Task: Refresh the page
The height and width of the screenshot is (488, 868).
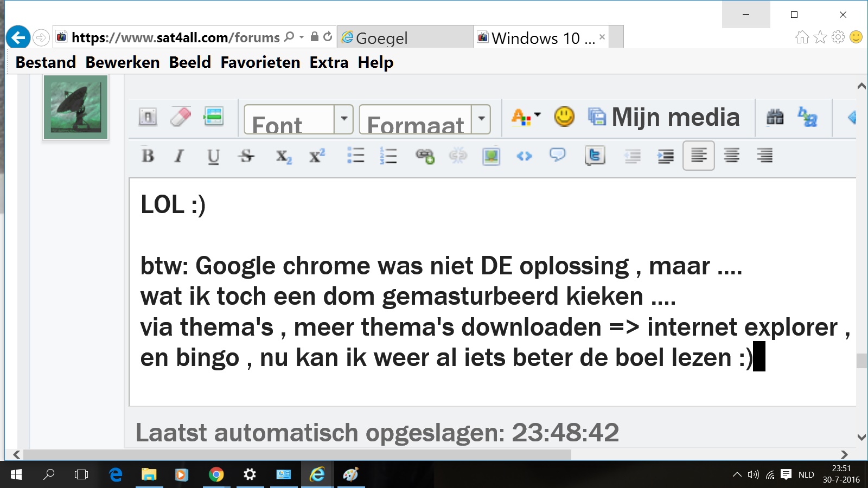Action: 328,36
